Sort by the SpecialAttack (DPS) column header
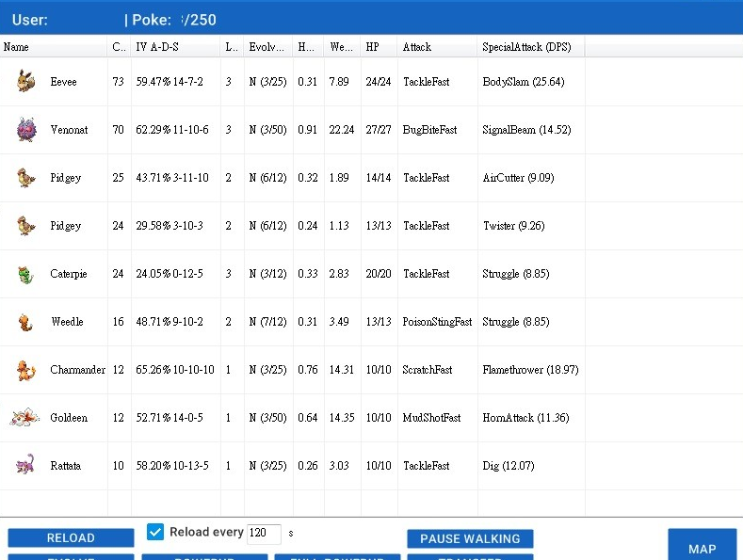 (x=531, y=47)
